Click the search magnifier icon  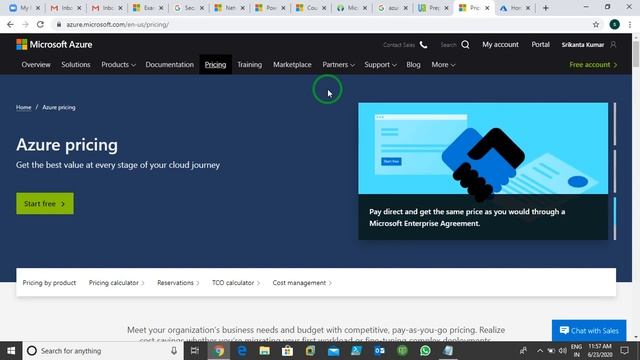465,45
